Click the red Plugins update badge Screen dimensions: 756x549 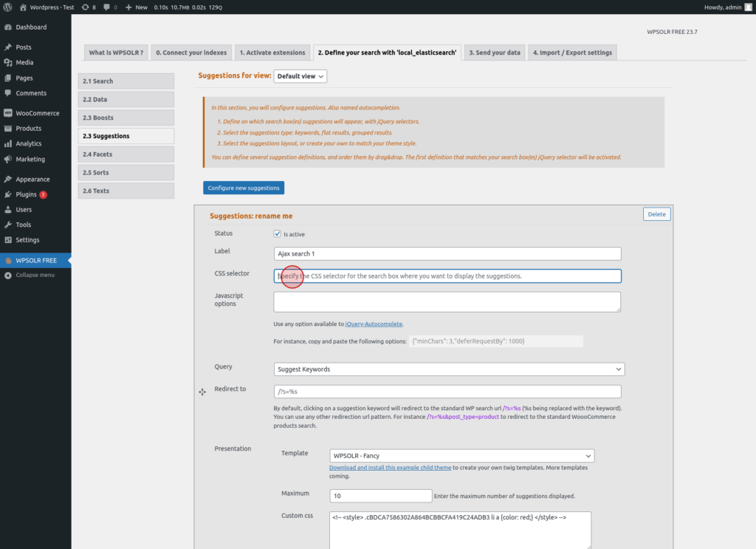pos(43,194)
